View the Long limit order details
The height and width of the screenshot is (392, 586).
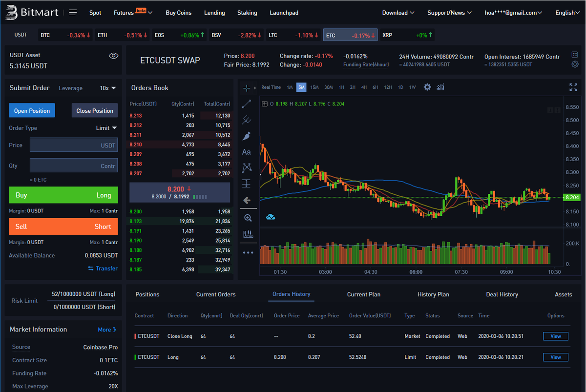click(556, 357)
